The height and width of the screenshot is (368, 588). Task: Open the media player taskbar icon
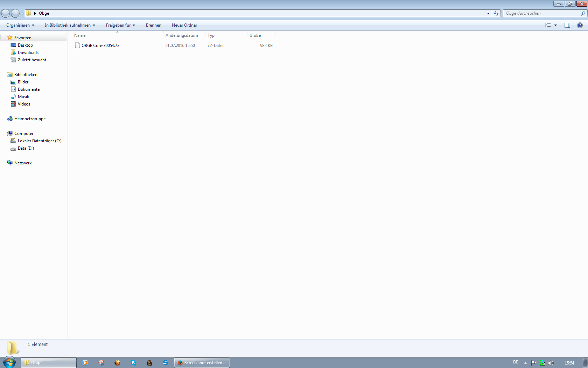point(85,363)
